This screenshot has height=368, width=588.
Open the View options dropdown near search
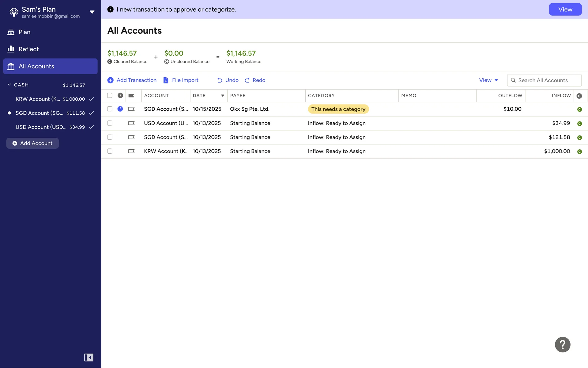click(x=488, y=80)
